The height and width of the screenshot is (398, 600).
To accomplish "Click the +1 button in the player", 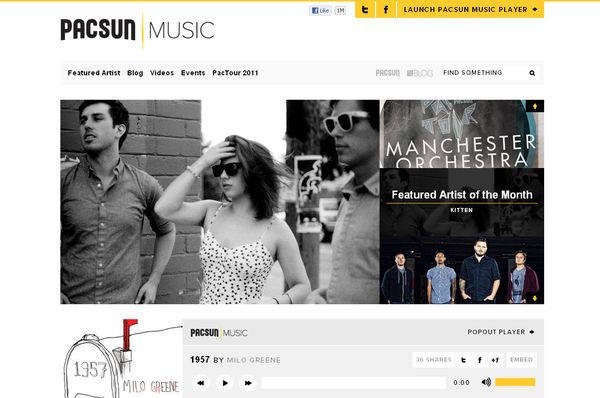I will coord(496,360).
